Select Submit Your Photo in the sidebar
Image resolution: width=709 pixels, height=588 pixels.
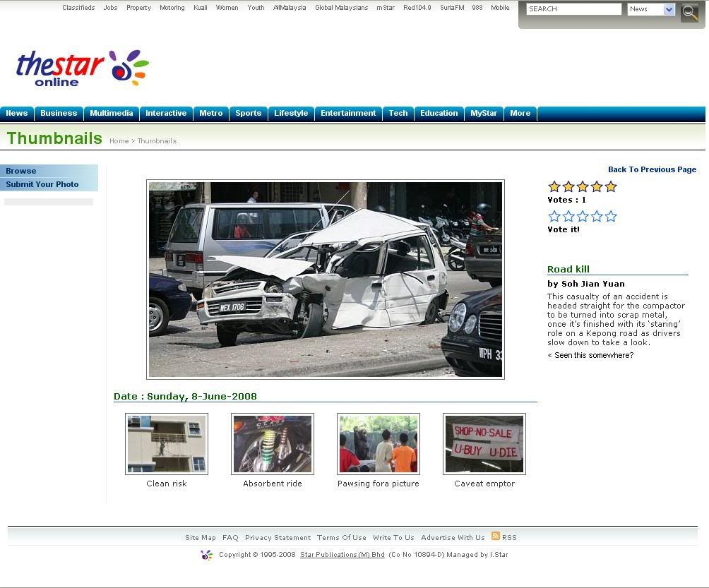[42, 184]
